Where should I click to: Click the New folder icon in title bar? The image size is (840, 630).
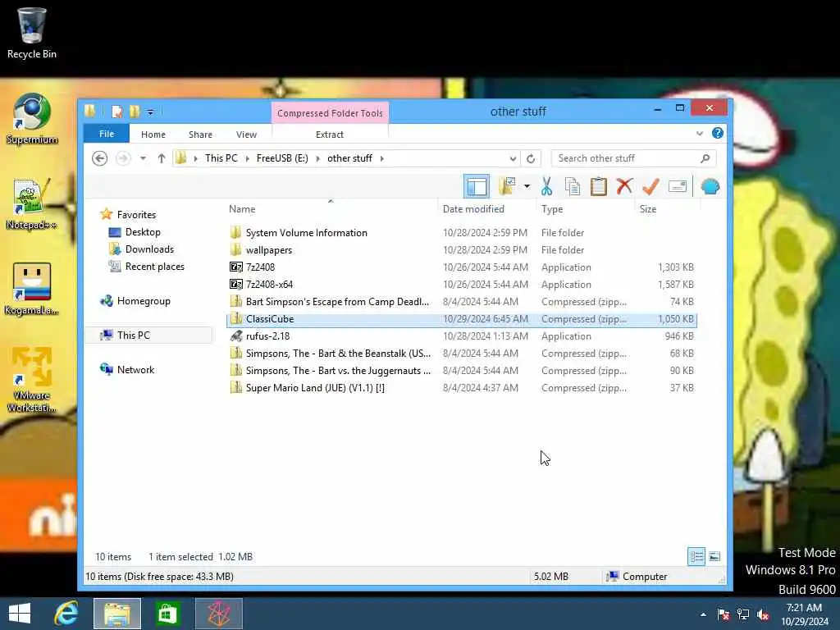135,112
